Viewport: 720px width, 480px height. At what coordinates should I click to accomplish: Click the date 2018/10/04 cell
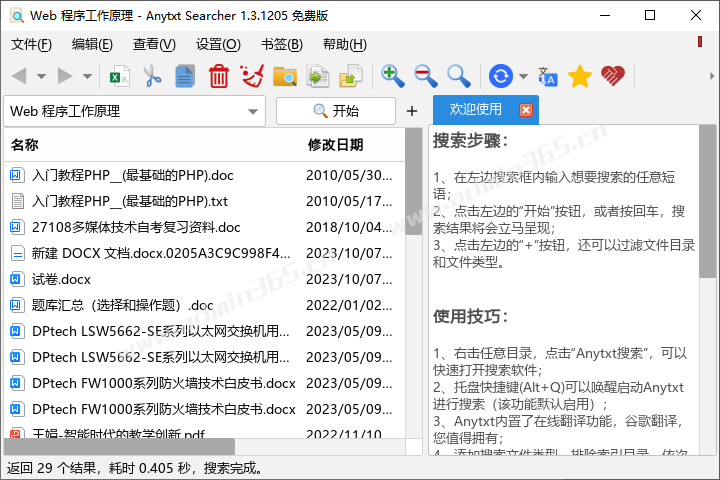pyautogui.click(x=349, y=227)
